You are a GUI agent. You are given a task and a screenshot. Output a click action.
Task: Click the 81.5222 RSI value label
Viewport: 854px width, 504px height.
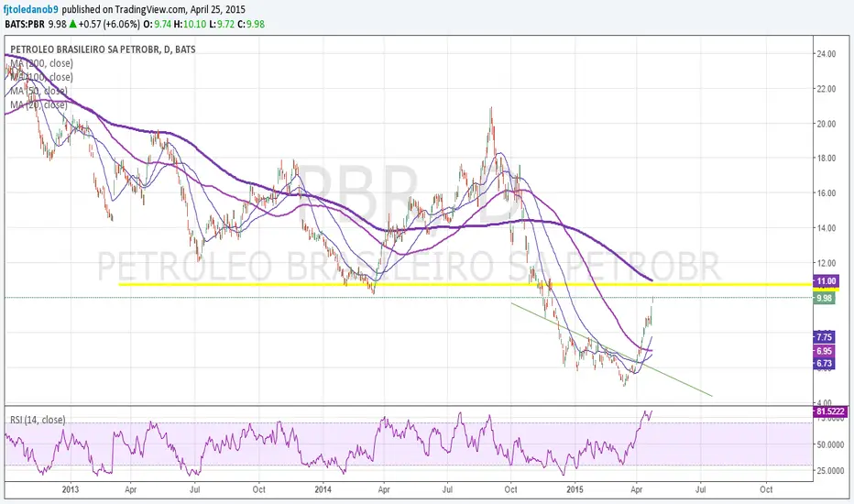click(x=831, y=411)
